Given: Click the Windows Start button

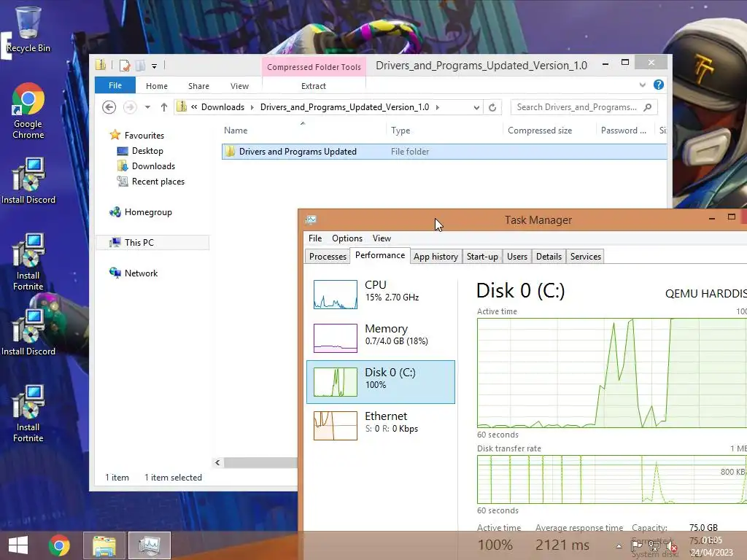Looking at the screenshot, I should tap(18, 545).
